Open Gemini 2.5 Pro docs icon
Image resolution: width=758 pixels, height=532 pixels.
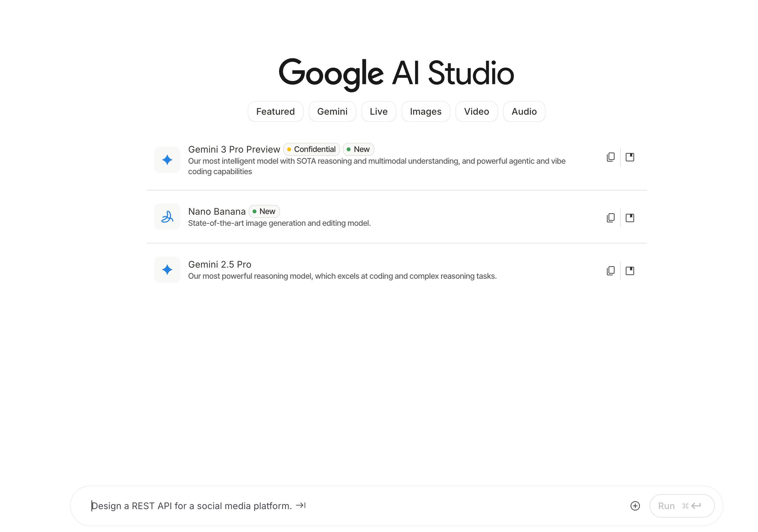(x=630, y=271)
